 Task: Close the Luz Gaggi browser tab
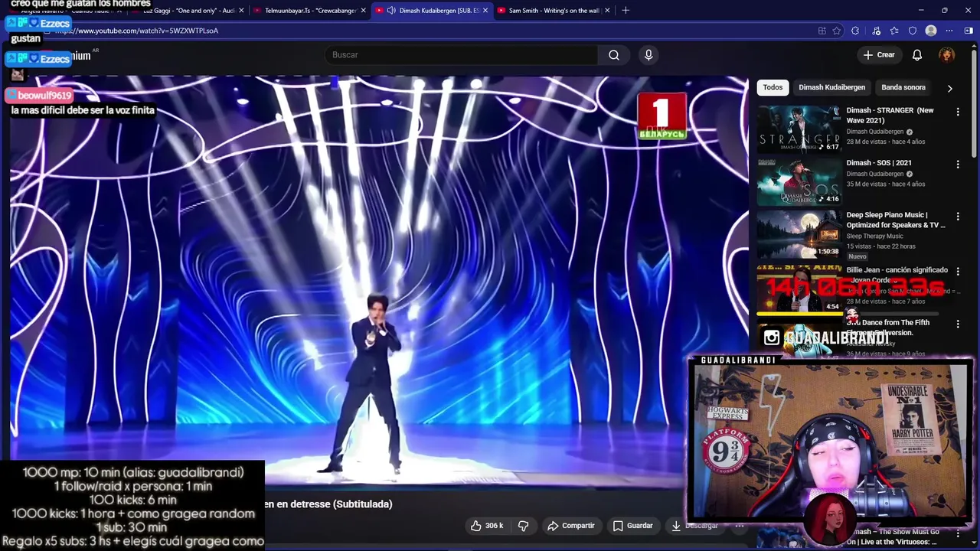pos(241,11)
